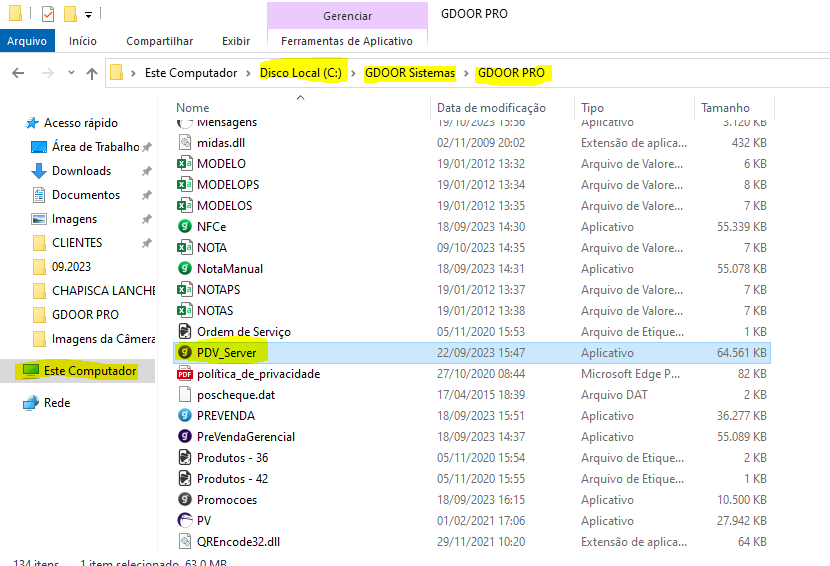Open the Arquivo menu tab

pyautogui.click(x=28, y=41)
